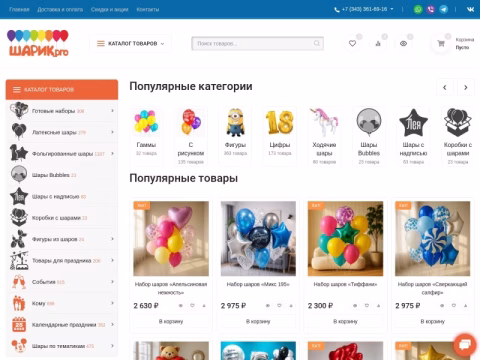Open viewed items eye icon in header

403,43
